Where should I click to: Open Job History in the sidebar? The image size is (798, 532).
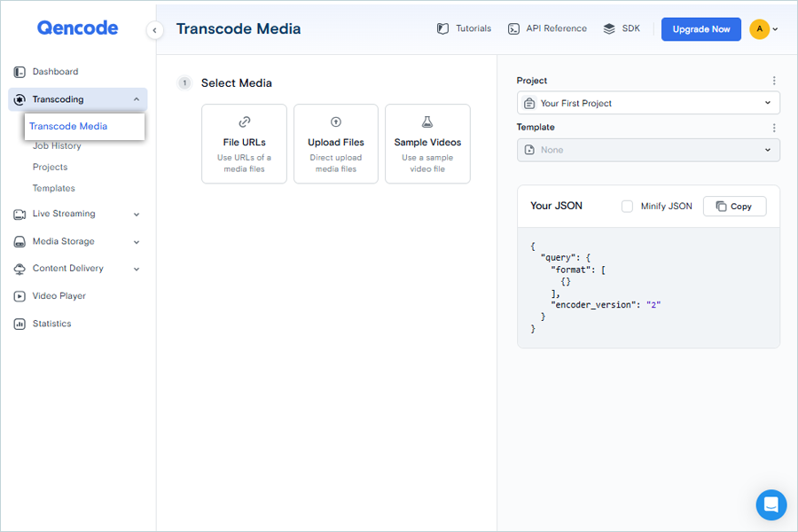(x=57, y=146)
